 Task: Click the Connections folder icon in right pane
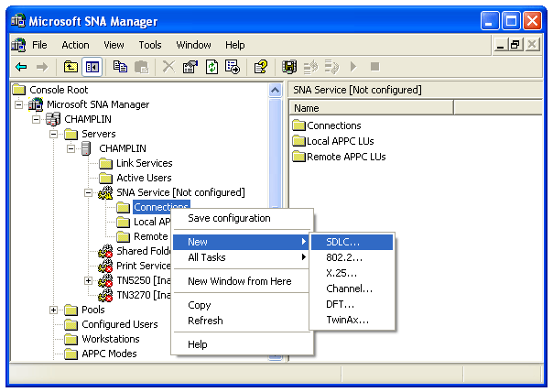coord(298,125)
